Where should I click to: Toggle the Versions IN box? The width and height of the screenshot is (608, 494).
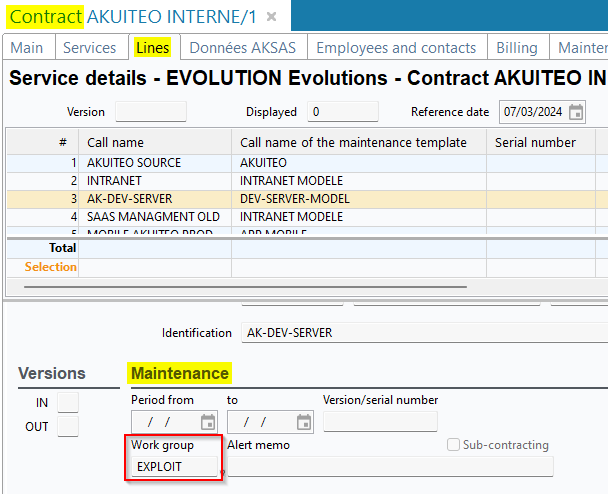pos(68,402)
